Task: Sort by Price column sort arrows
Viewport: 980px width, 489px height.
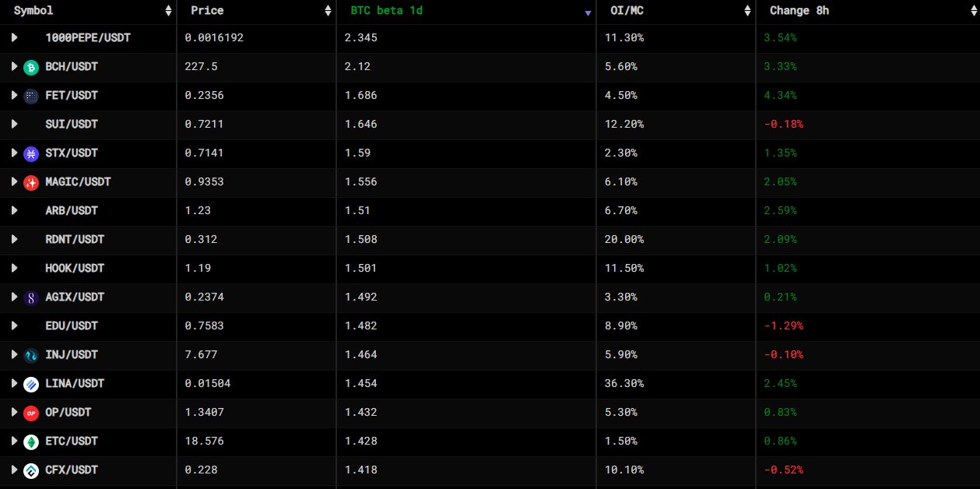Action: click(x=328, y=11)
